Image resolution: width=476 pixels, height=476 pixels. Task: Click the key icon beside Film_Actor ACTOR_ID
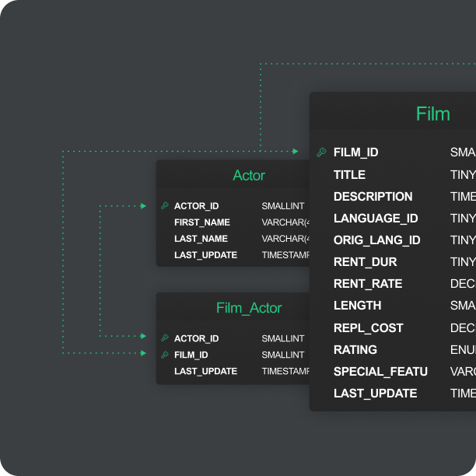(165, 338)
